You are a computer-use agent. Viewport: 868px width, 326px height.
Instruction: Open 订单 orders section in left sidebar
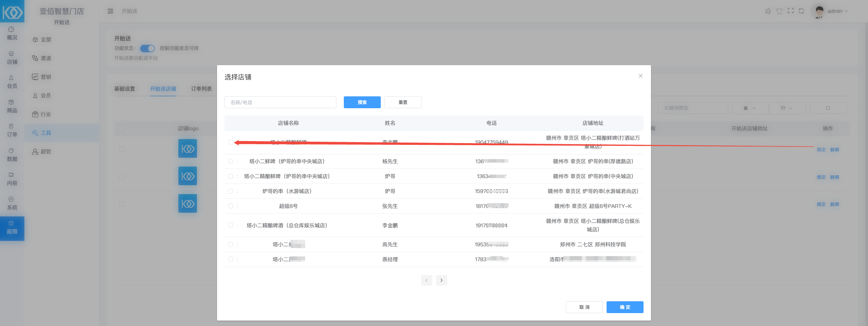coord(12,130)
